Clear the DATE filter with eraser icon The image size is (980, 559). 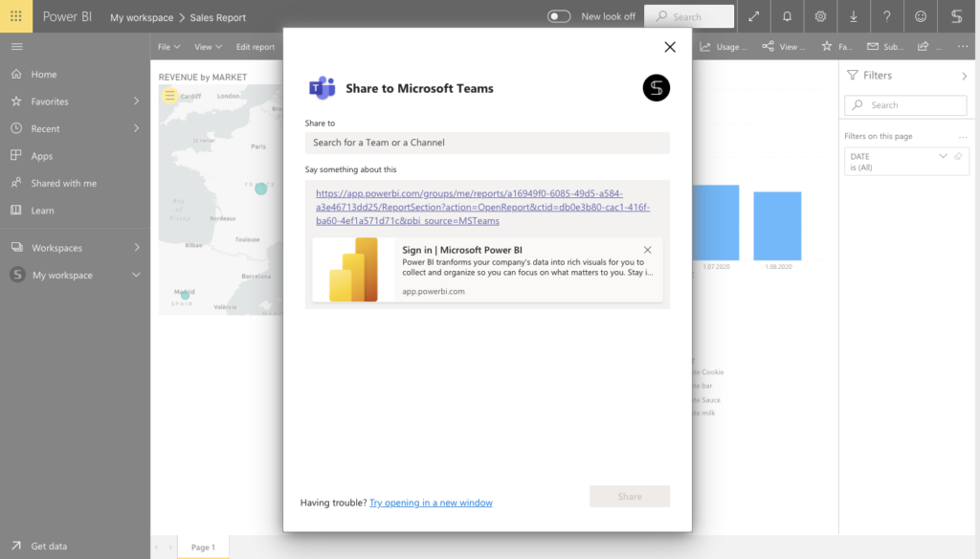tap(958, 156)
